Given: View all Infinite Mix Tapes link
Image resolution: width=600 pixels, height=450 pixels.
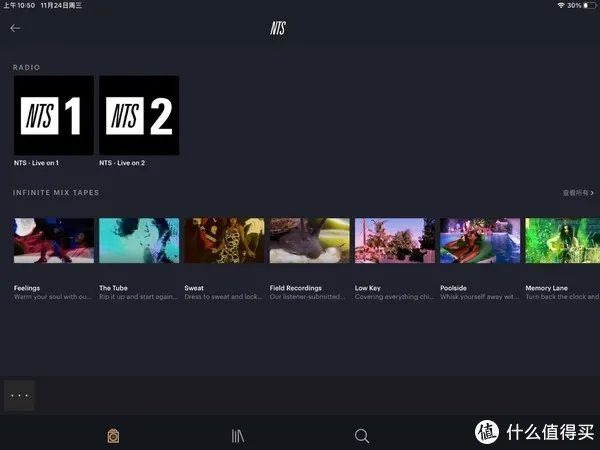Looking at the screenshot, I should 578,193.
